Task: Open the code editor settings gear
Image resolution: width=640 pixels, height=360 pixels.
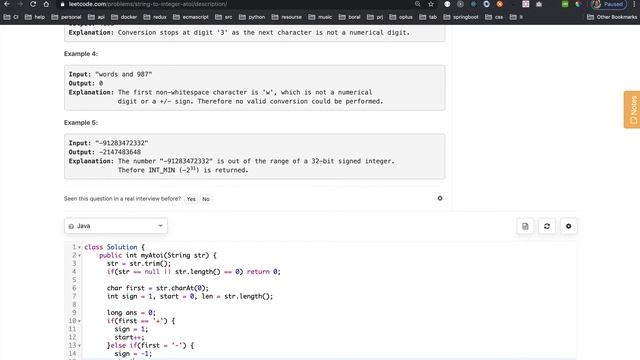Action: [x=569, y=226]
